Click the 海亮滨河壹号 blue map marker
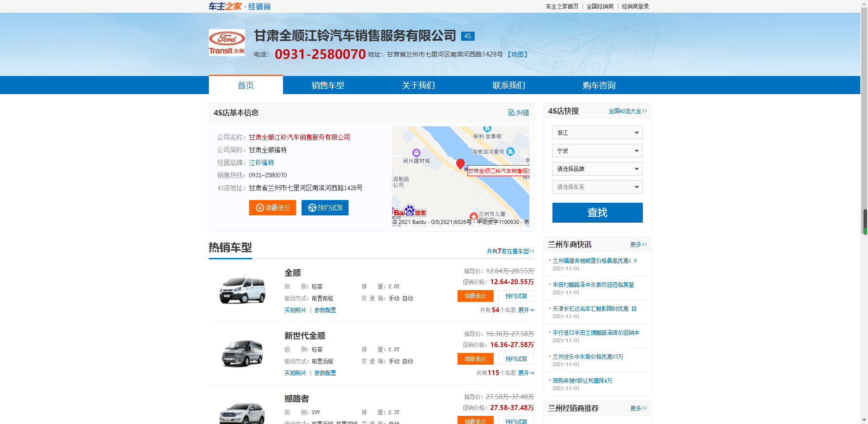Viewport: 868px width, 424px height. [x=510, y=152]
